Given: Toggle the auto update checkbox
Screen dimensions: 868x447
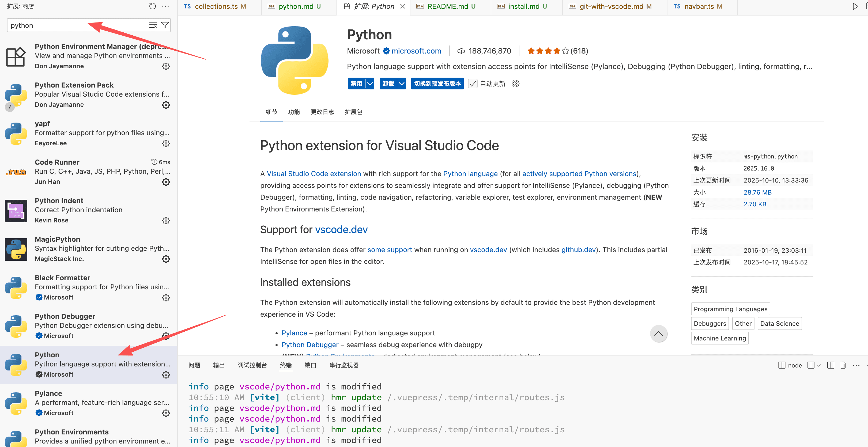Looking at the screenshot, I should point(473,84).
